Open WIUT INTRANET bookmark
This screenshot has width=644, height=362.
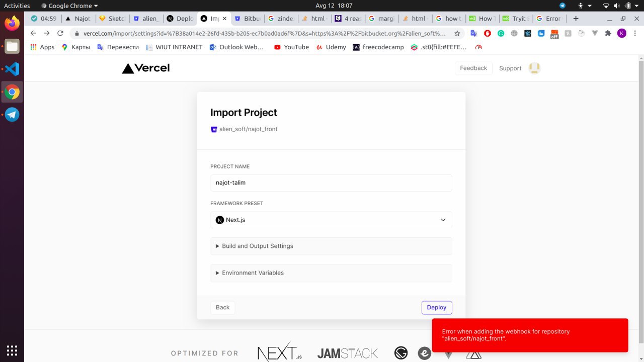[x=174, y=47]
